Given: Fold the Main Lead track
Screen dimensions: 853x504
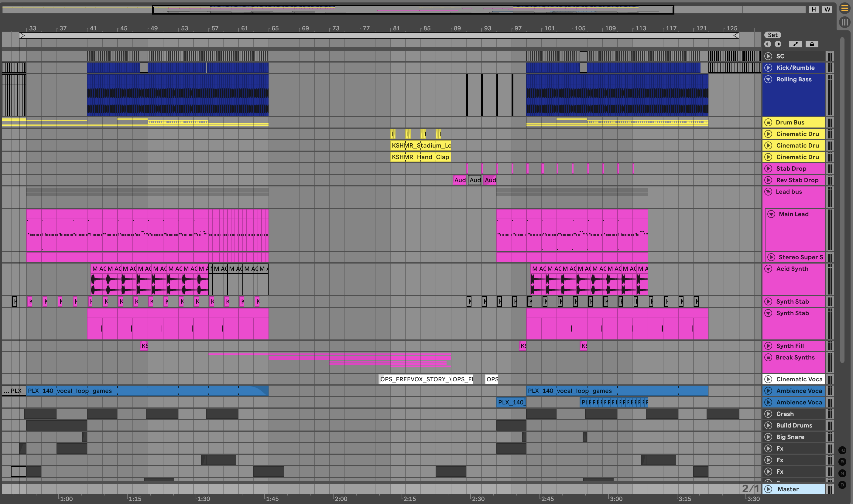Looking at the screenshot, I should [x=772, y=214].
